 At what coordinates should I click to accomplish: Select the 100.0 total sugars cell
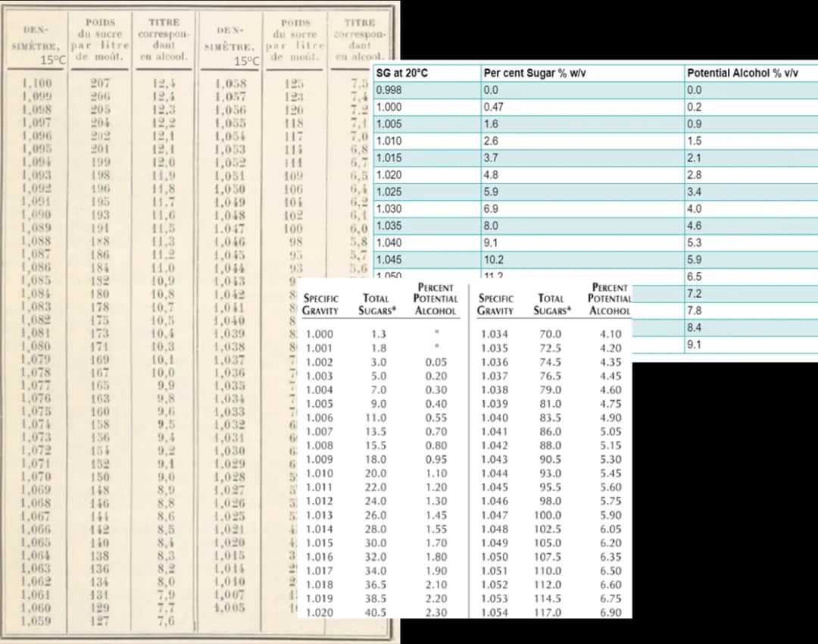pos(550,515)
